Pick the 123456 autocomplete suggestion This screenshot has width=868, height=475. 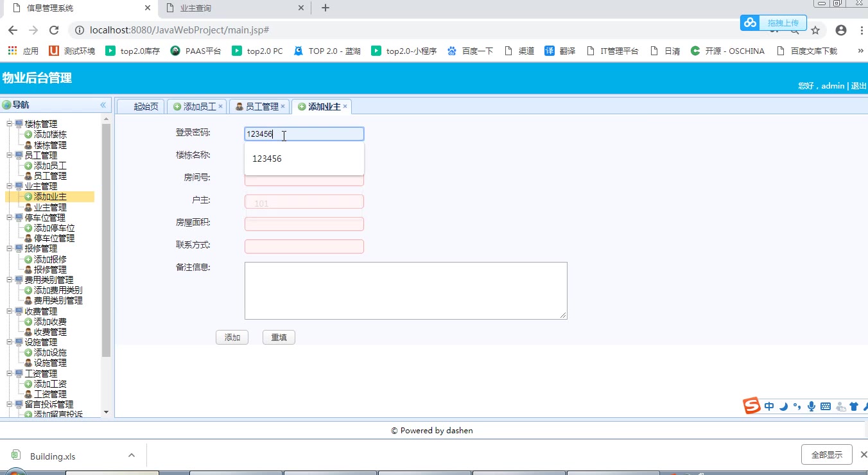[304, 159]
